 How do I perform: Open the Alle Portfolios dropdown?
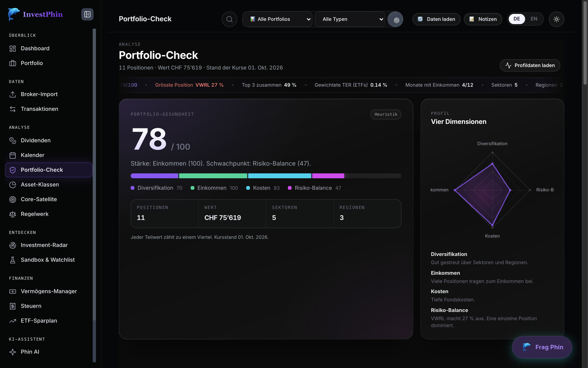click(x=277, y=19)
